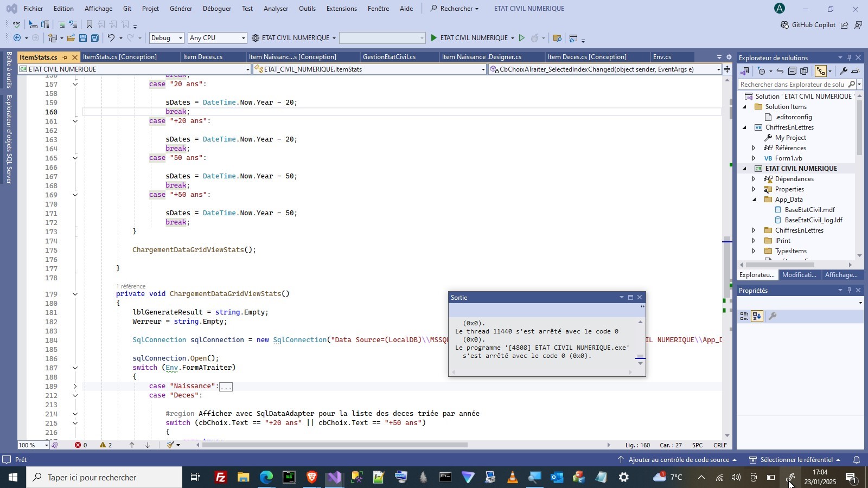
Task: Open the 100 % zoom level dropdown
Action: 33,445
